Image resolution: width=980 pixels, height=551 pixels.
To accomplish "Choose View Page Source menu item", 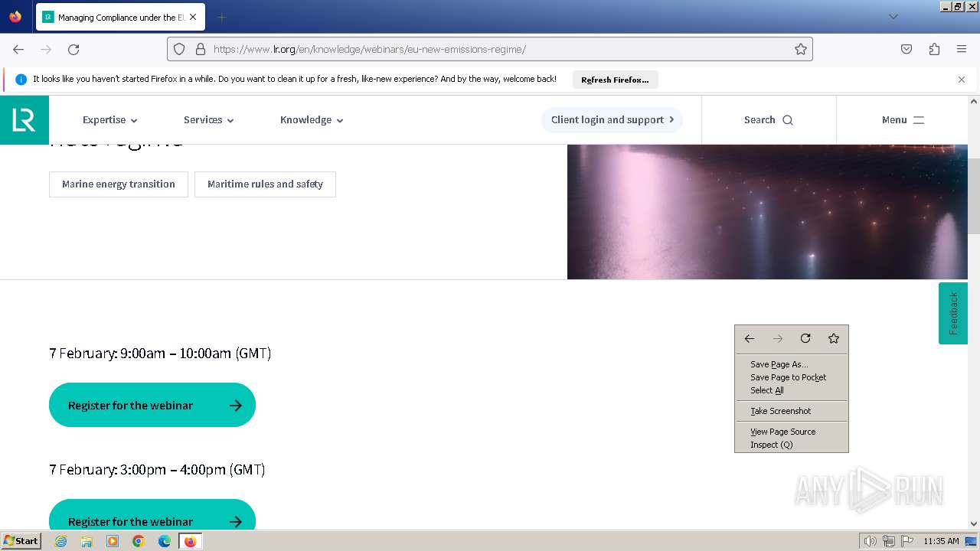I will click(792, 432).
